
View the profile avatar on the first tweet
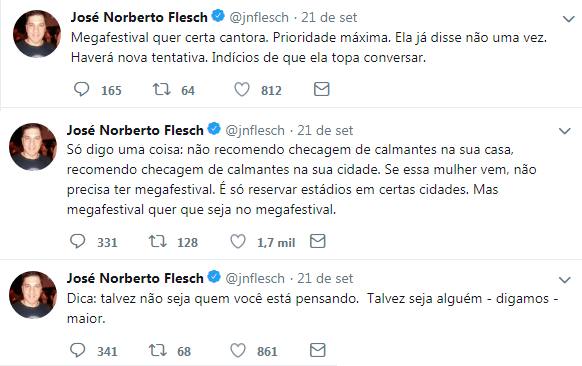[x=37, y=34]
